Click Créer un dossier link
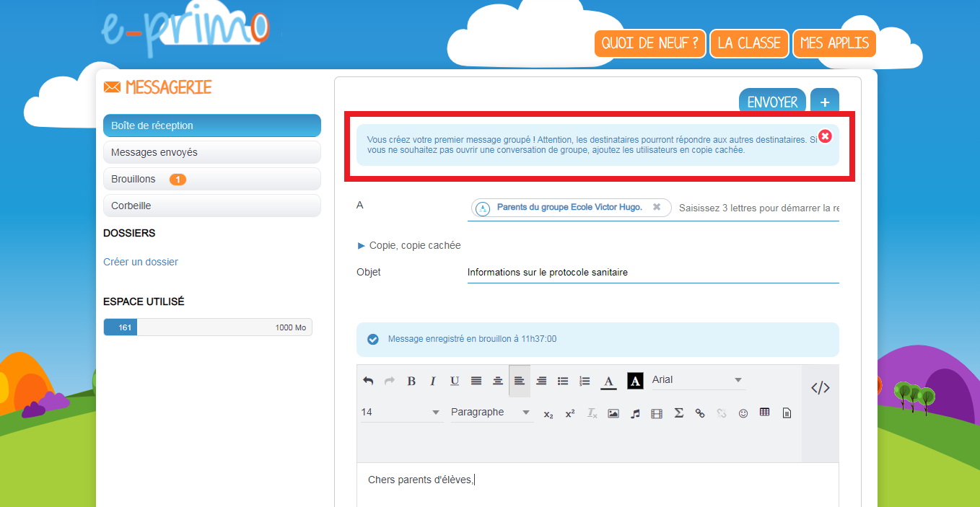The height and width of the screenshot is (507, 980). coord(141,262)
